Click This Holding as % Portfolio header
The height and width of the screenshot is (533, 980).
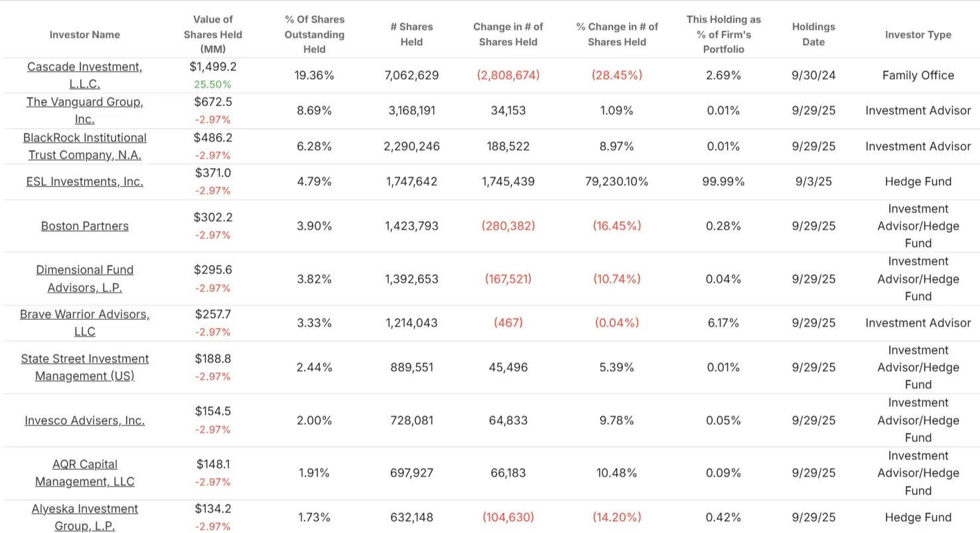click(x=724, y=35)
